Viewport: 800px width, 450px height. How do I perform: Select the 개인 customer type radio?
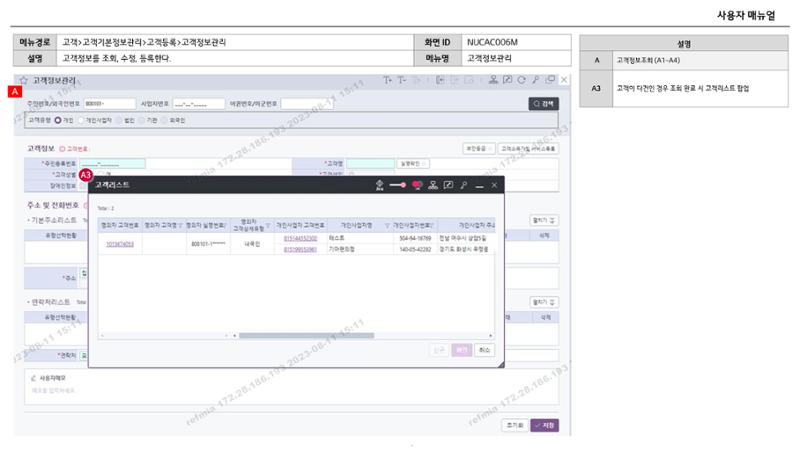point(58,120)
